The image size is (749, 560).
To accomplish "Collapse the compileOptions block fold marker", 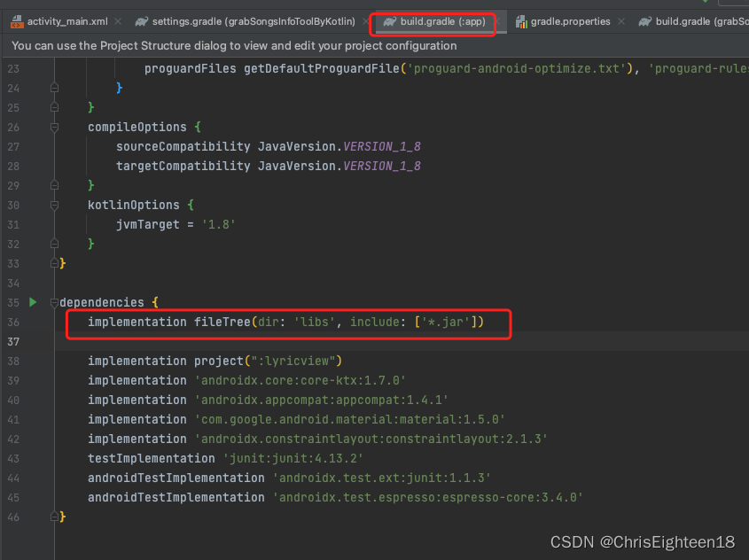I will tap(54, 127).
